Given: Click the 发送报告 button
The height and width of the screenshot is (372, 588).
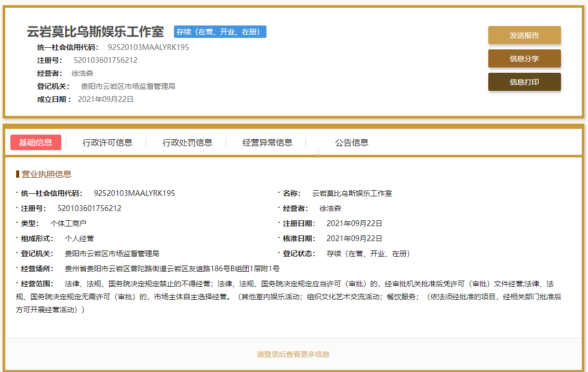Looking at the screenshot, I should click(524, 35).
